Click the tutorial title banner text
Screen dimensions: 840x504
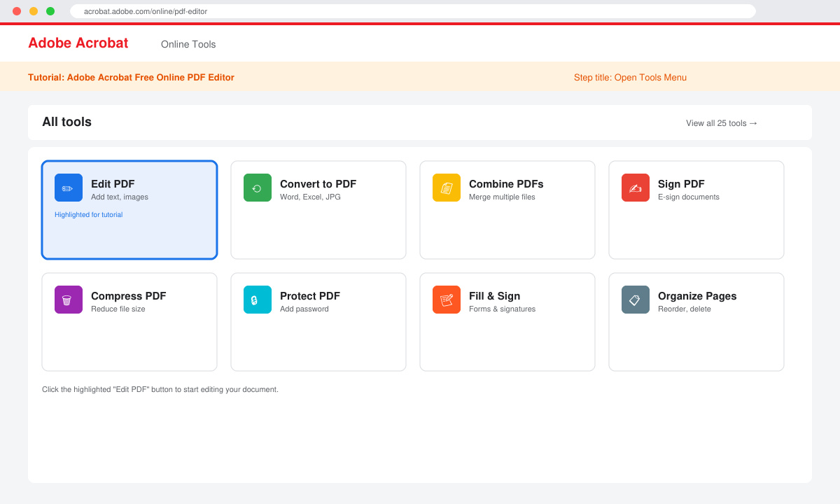coord(131,78)
